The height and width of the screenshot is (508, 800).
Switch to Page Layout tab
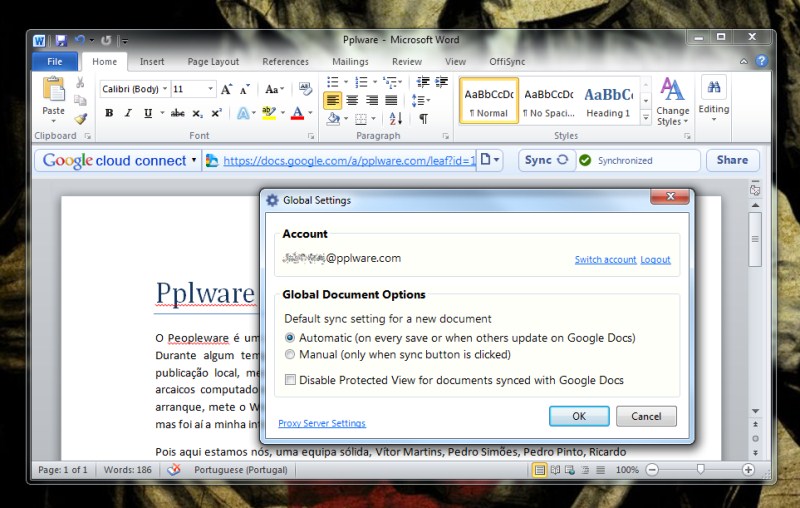point(213,62)
